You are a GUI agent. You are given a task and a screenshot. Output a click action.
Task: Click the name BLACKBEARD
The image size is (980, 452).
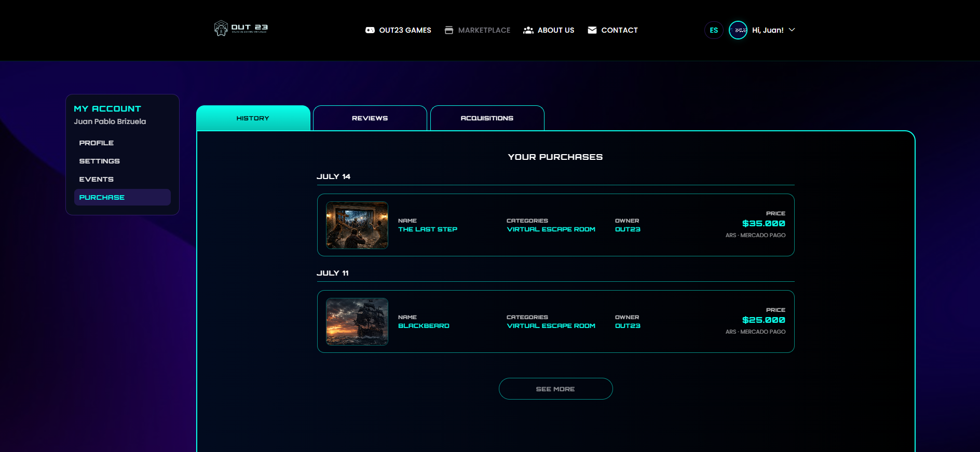click(x=424, y=326)
